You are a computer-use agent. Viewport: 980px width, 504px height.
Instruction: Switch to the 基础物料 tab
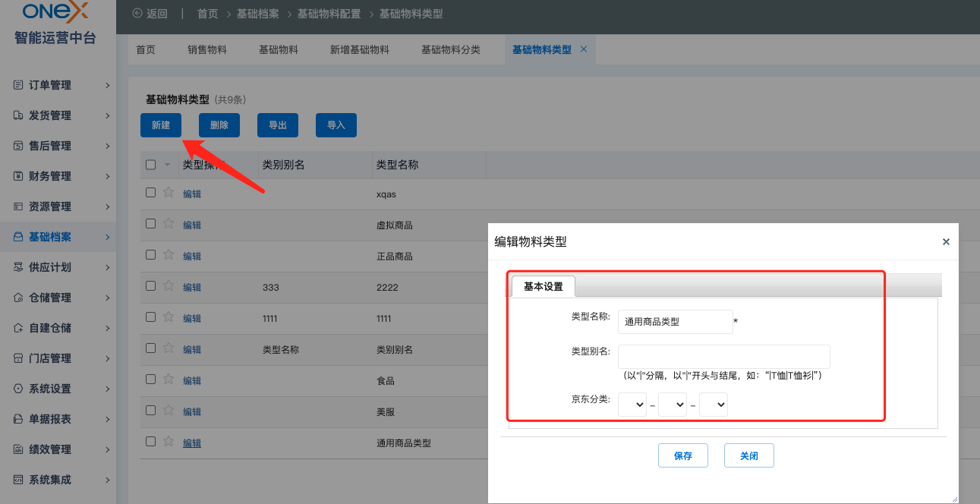click(279, 49)
